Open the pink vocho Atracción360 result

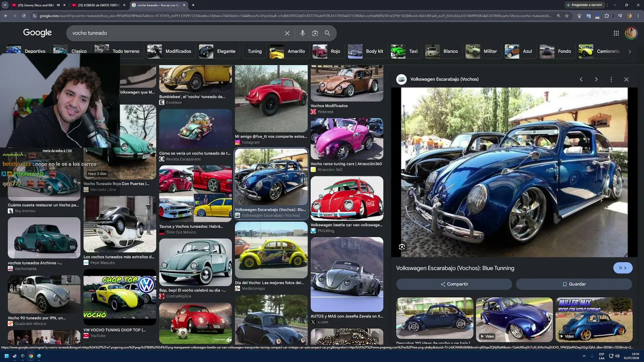pyautogui.click(x=347, y=145)
